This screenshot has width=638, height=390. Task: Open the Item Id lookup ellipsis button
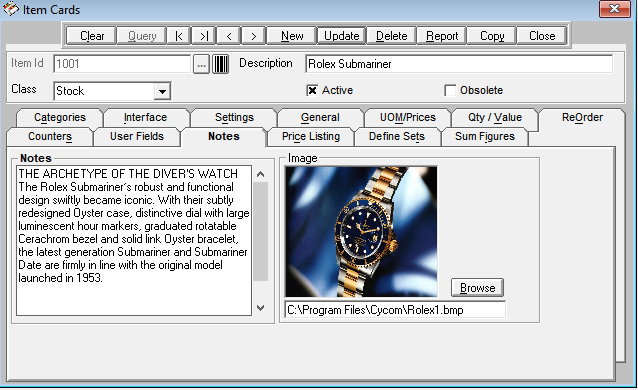pyautogui.click(x=201, y=64)
